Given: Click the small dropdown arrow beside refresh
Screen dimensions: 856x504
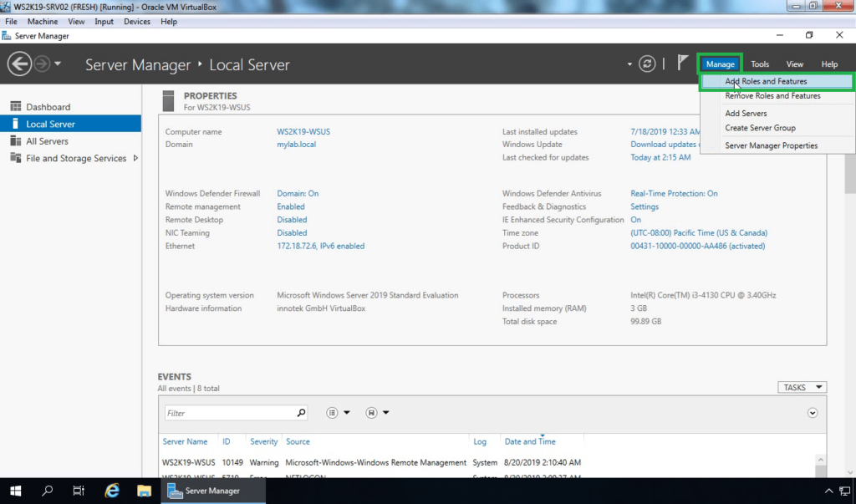Looking at the screenshot, I should 629,64.
